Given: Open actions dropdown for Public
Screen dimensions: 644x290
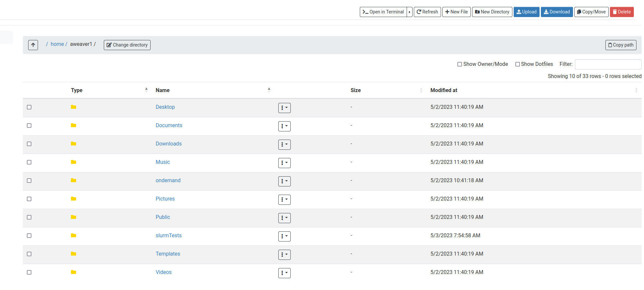Looking at the screenshot, I should click(285, 218).
